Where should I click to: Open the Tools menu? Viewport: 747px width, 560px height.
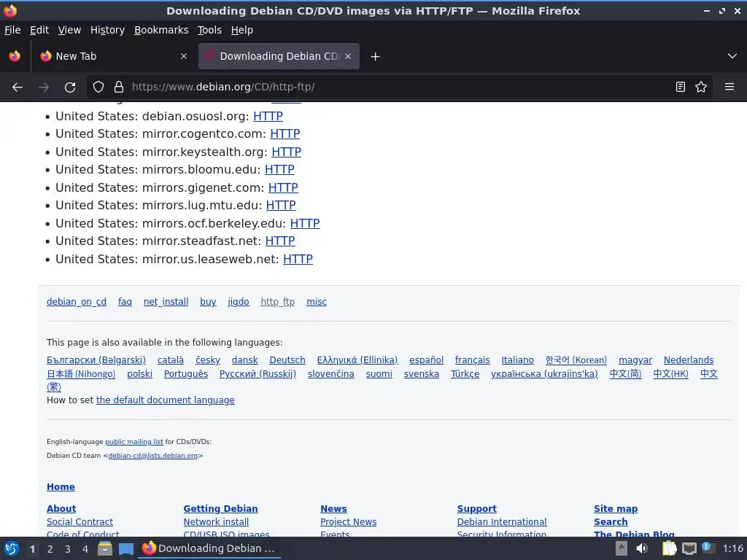(x=209, y=30)
